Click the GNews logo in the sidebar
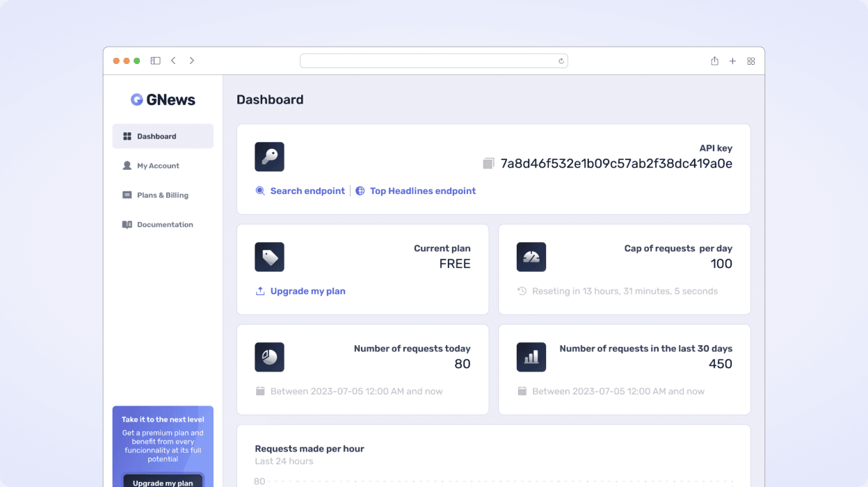The image size is (868, 487). click(162, 99)
